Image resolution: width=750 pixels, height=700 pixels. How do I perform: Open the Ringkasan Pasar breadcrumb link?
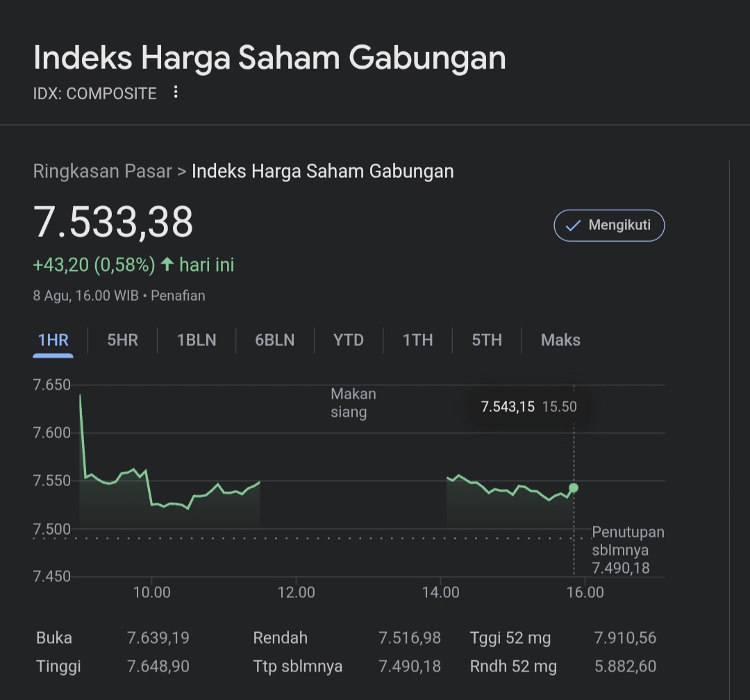tap(103, 171)
